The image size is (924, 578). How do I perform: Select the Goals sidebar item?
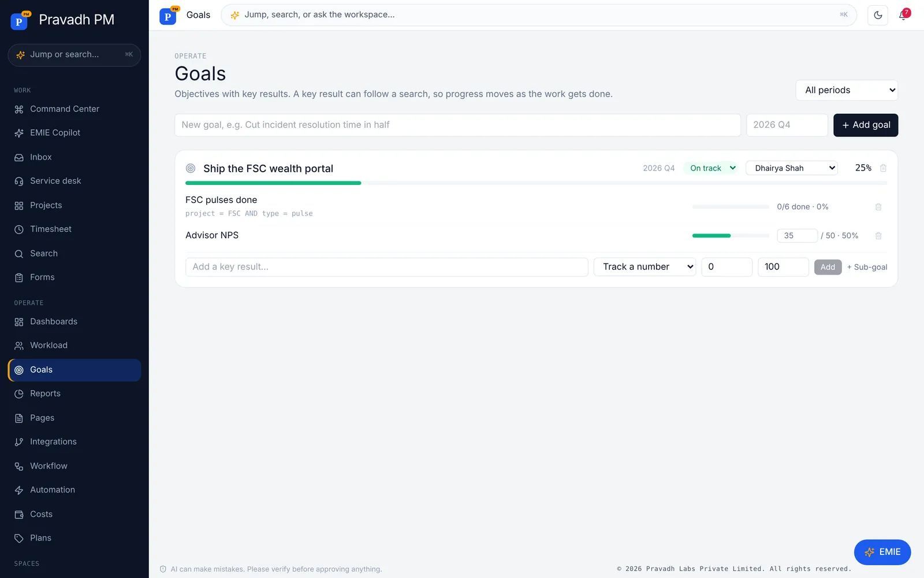click(74, 370)
